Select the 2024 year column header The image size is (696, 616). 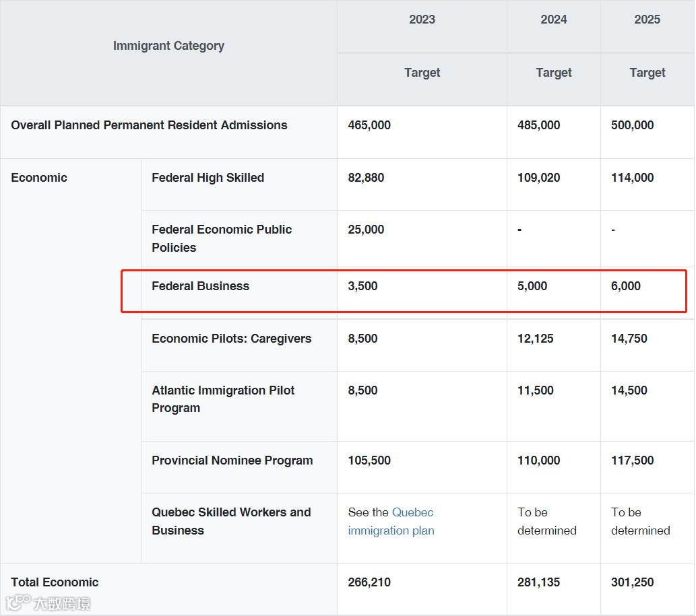click(x=553, y=20)
